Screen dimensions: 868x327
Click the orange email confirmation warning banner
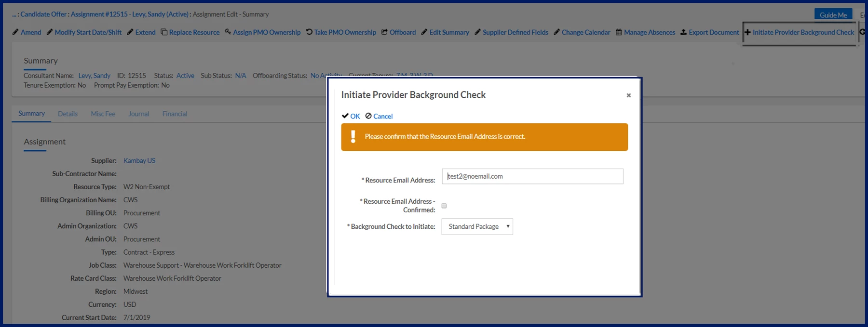pyautogui.click(x=484, y=137)
